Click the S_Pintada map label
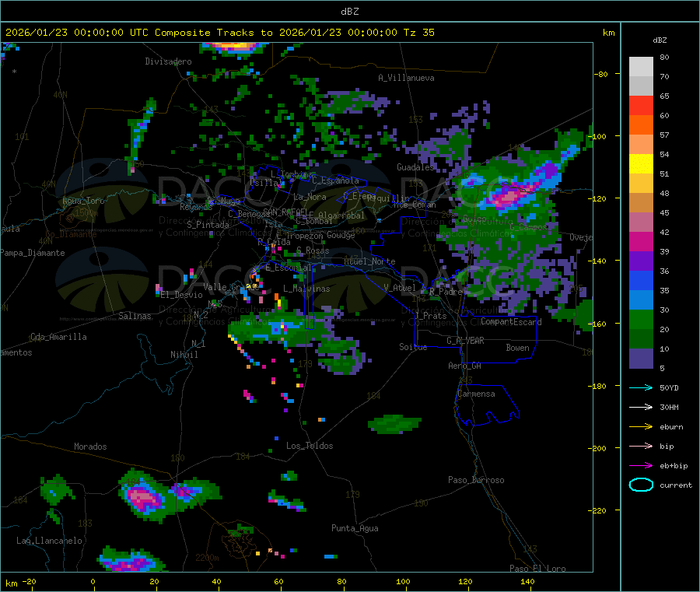This screenshot has width=700, height=592. click(208, 225)
